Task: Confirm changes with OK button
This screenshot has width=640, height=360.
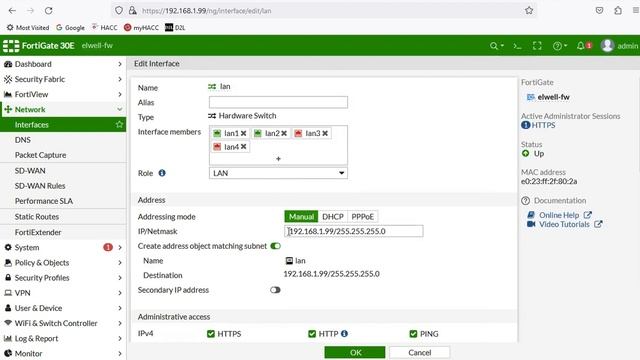Action: tap(355, 352)
